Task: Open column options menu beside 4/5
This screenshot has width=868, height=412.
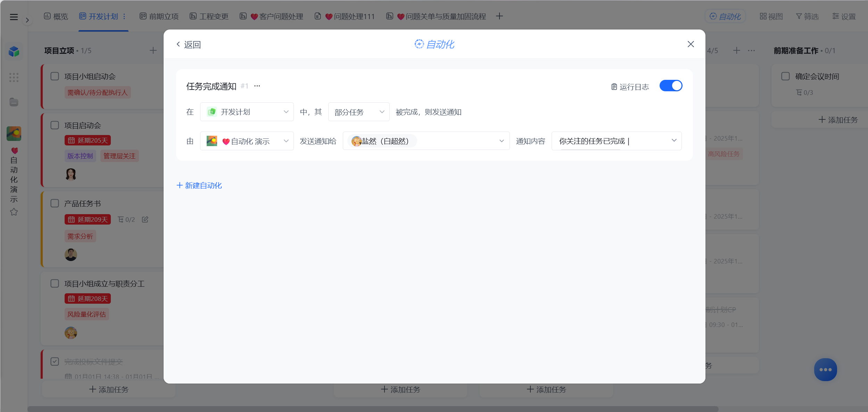Action: pos(751,50)
